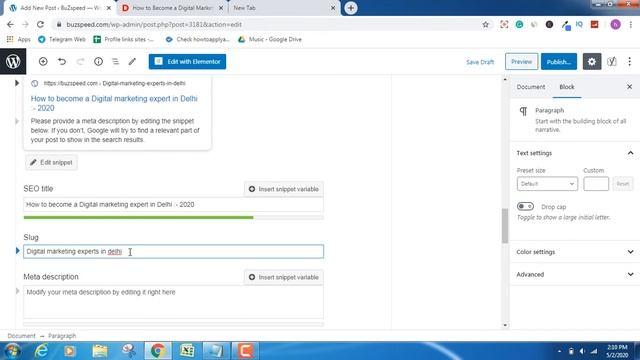Open settings gear panel
640x360 pixels.
point(591,62)
